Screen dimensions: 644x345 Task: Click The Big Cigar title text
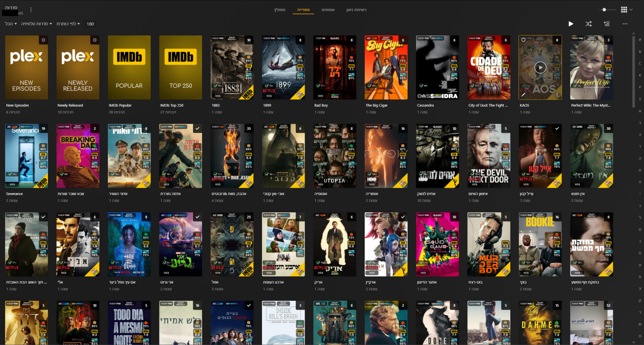(x=377, y=105)
